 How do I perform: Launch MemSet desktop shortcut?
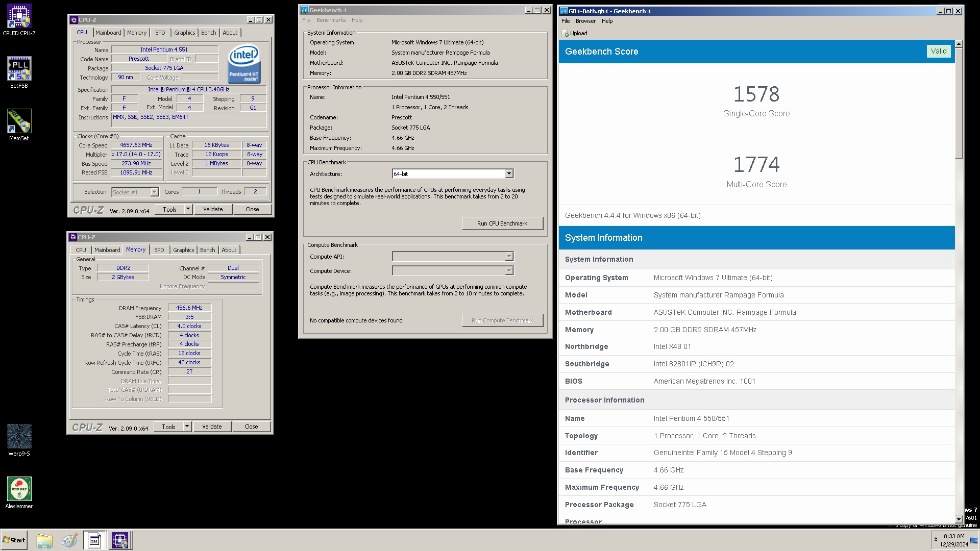pos(19,125)
